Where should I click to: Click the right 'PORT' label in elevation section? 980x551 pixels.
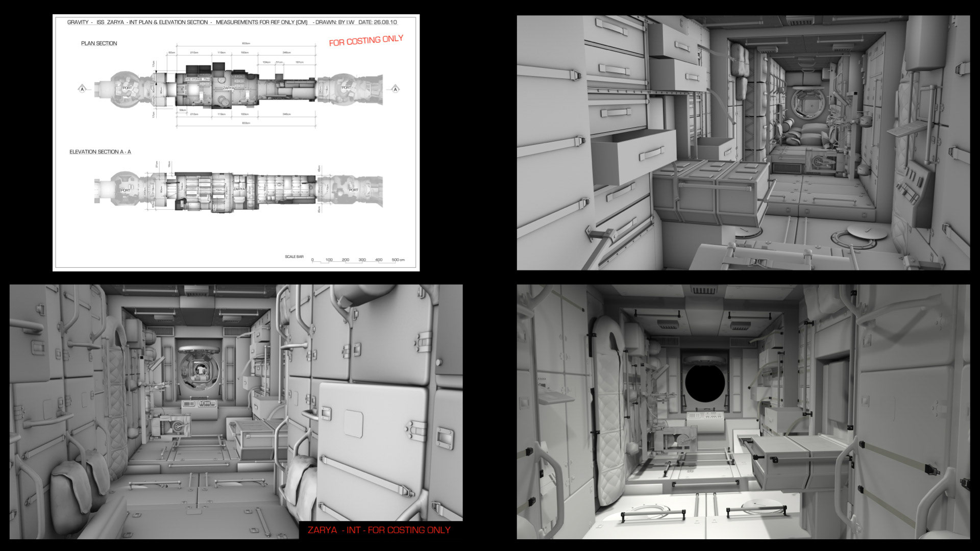353,190
